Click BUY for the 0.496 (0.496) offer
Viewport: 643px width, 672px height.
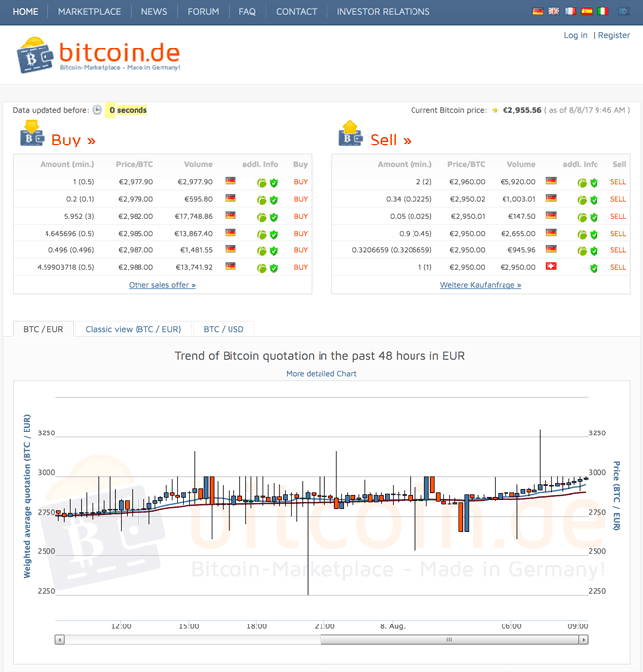point(301,250)
